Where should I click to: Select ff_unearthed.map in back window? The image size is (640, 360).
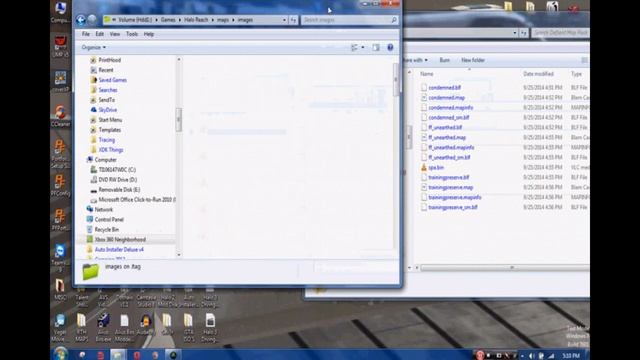447,138
